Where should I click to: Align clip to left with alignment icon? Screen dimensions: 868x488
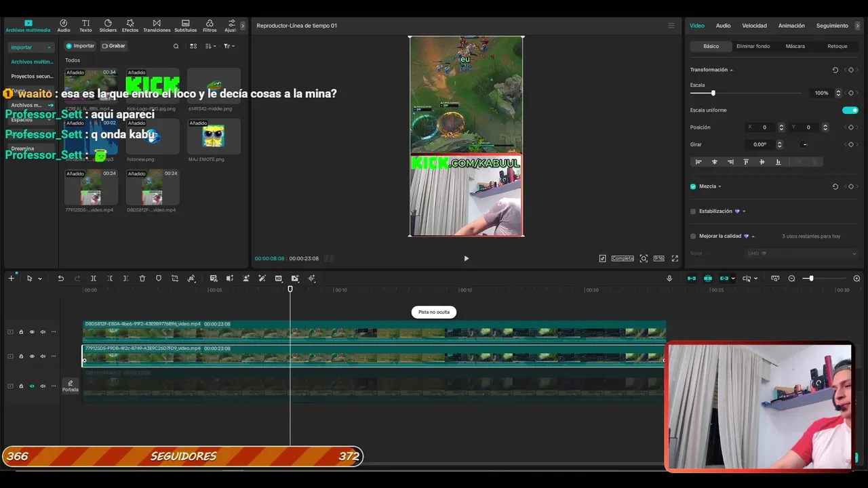698,162
